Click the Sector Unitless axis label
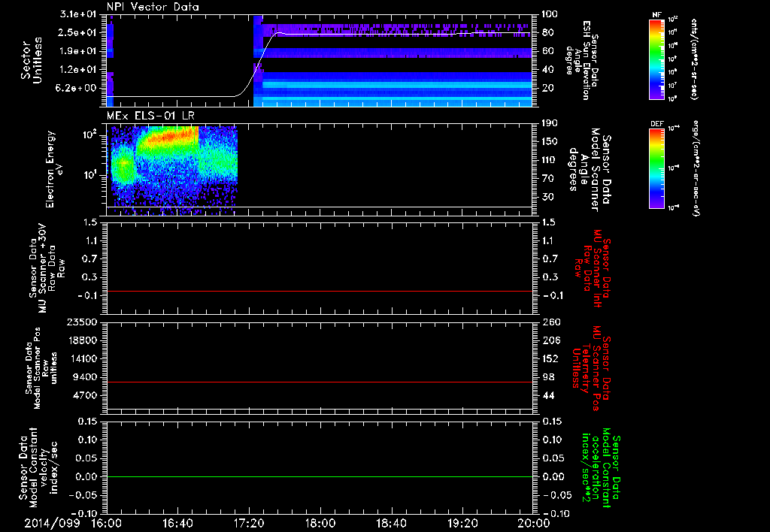This screenshot has width=770, height=532. (x=31, y=60)
